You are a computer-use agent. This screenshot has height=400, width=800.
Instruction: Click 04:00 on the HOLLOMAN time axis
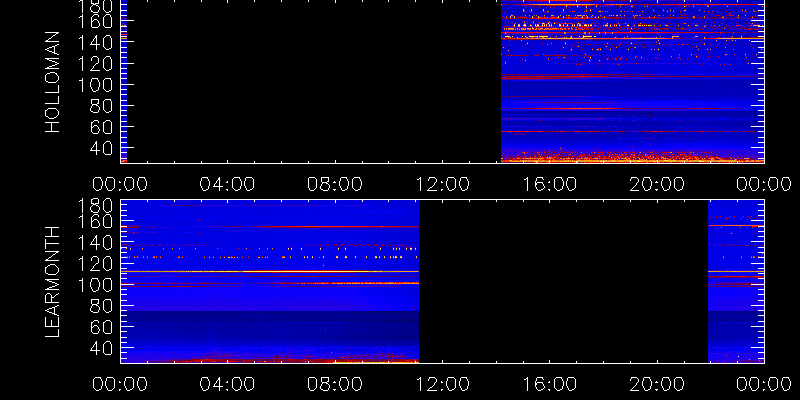click(227, 184)
